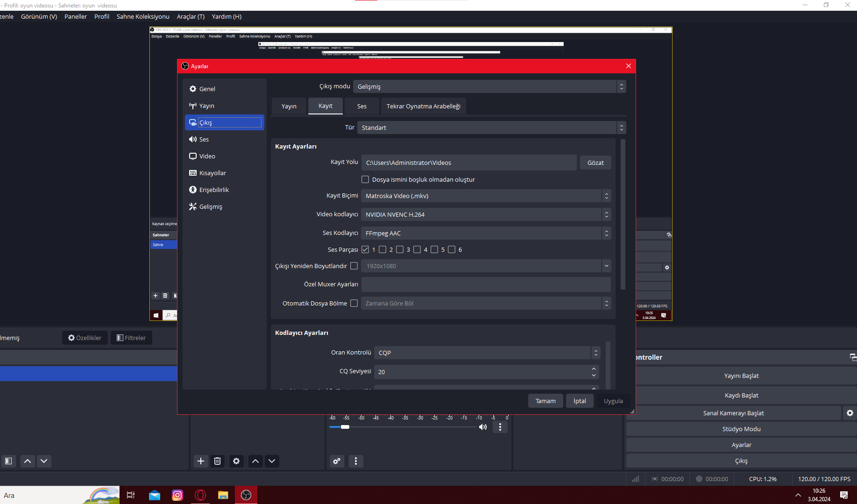Screen dimensions: 857x504
Task: Open mixer panel three-dot menu at bottom
Action: point(356,461)
